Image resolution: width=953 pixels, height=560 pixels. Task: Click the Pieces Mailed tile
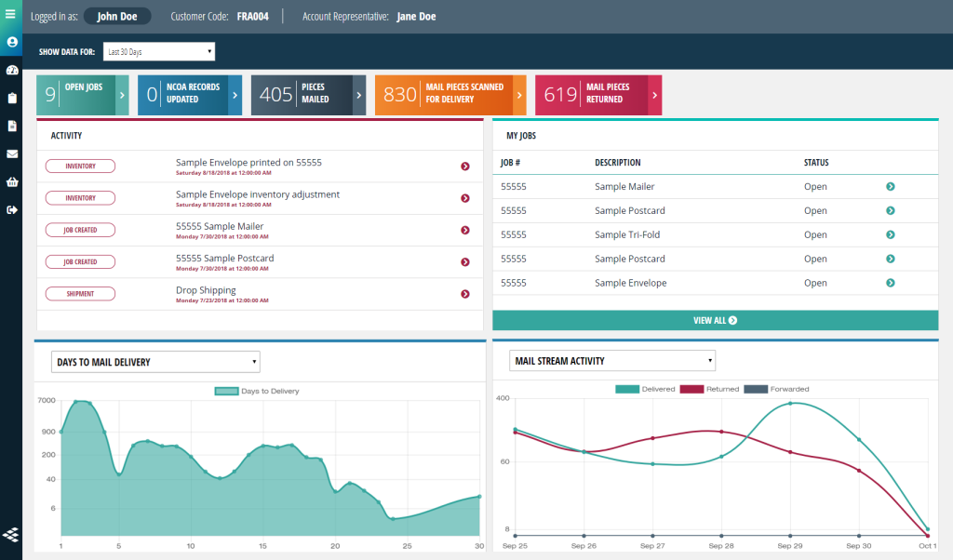308,95
